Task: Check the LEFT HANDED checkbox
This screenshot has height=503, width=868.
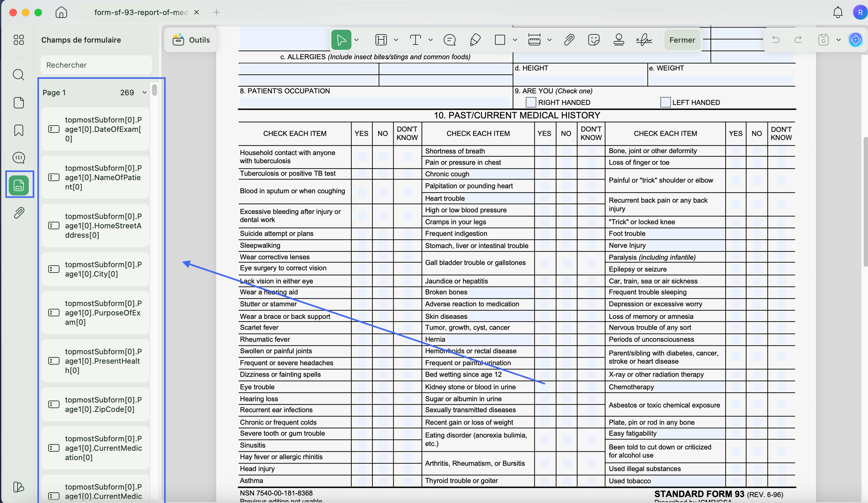Action: tap(665, 102)
